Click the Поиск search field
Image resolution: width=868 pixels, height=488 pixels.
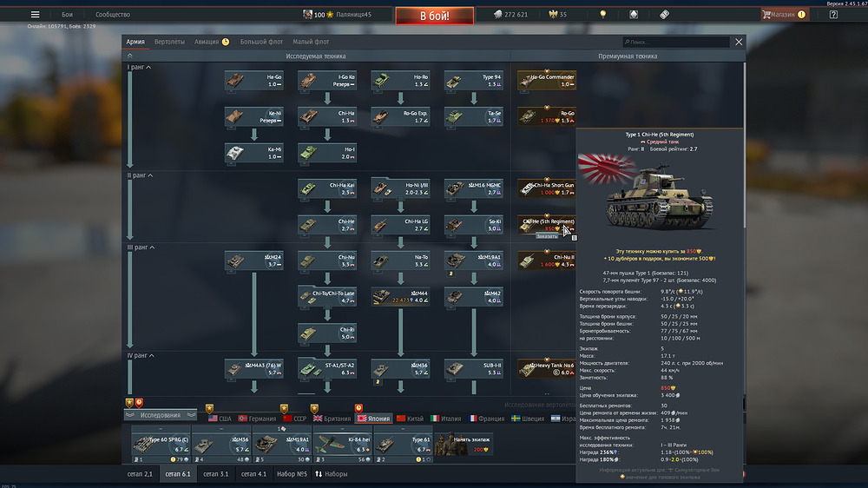click(x=677, y=42)
